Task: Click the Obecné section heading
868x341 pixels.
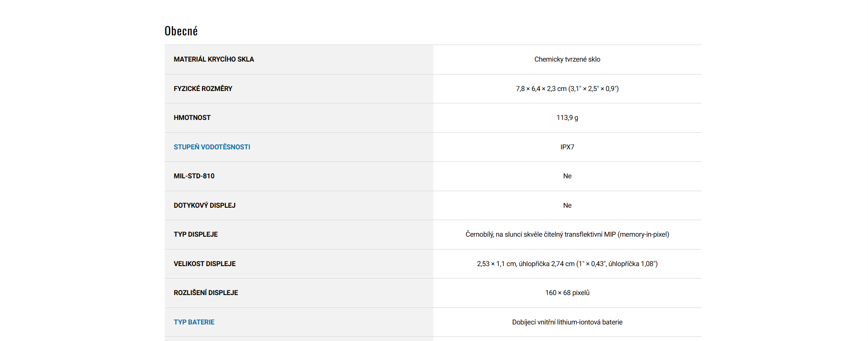Action: (181, 31)
